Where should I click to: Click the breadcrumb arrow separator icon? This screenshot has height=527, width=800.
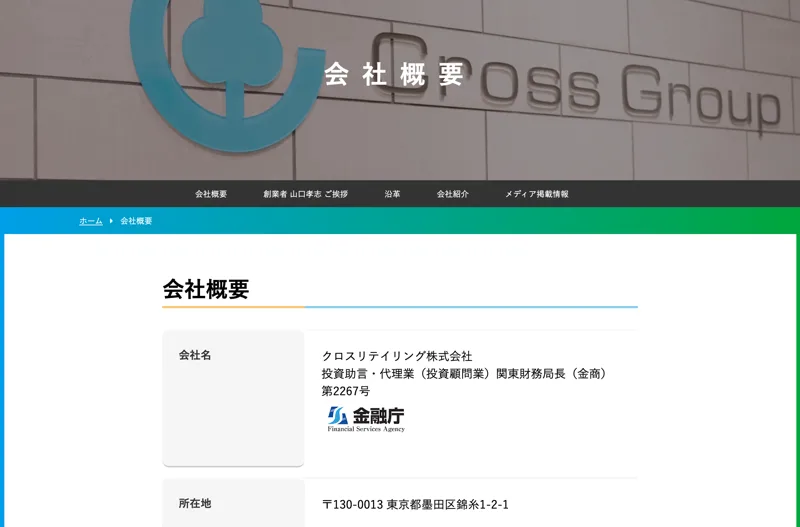tap(111, 221)
